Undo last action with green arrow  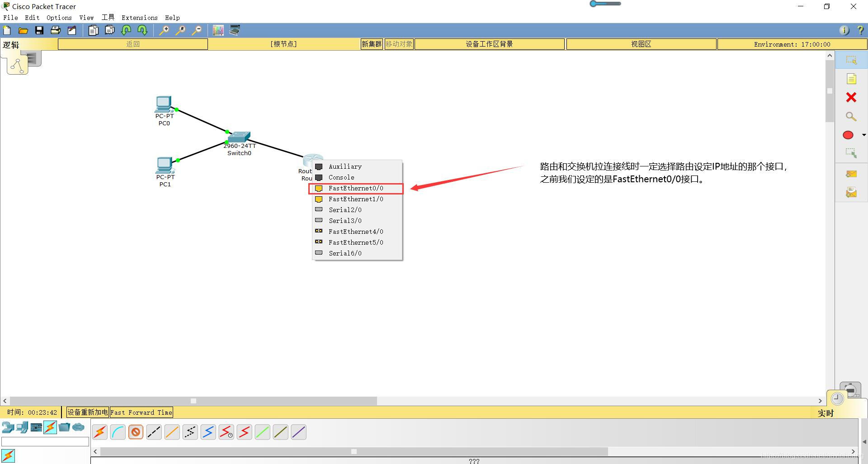click(126, 30)
